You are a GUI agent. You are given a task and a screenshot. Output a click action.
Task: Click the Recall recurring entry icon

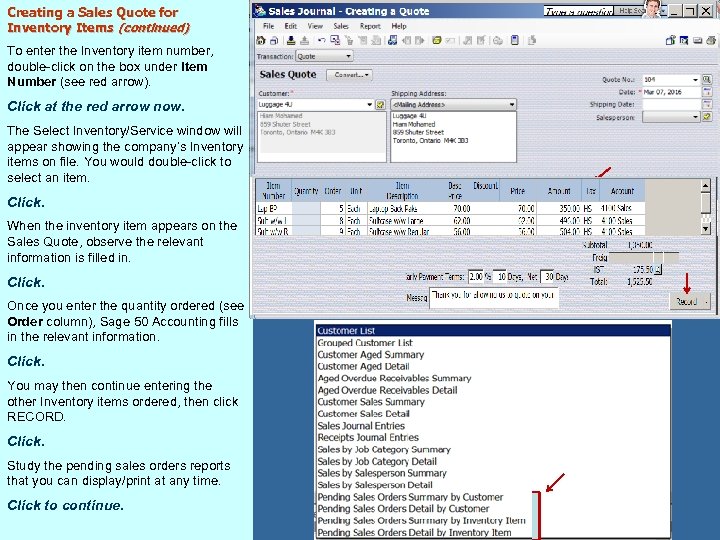(304, 40)
